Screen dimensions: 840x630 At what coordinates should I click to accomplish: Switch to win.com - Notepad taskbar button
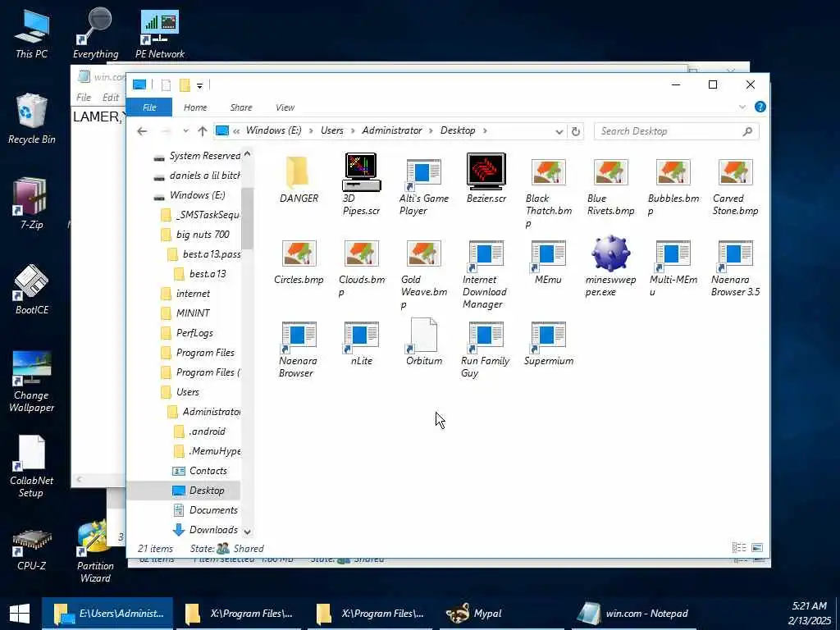pos(632,614)
